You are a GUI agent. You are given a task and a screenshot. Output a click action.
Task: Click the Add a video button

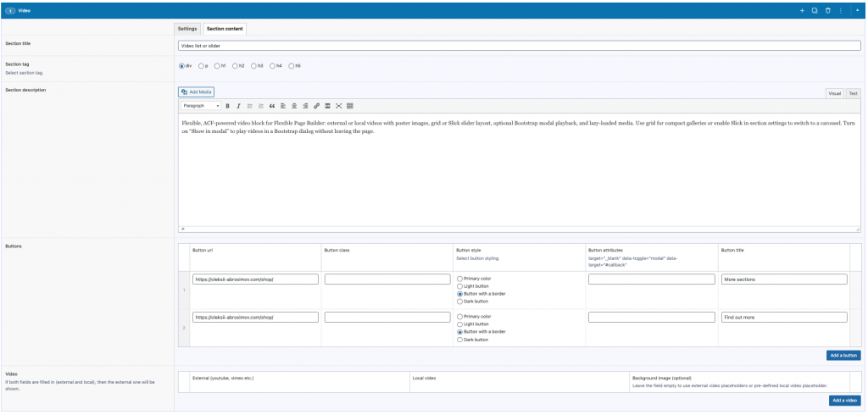click(x=845, y=400)
